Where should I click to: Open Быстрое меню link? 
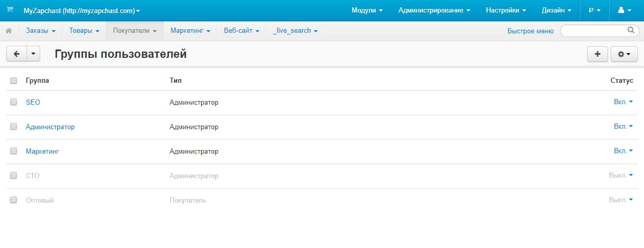pyautogui.click(x=530, y=31)
